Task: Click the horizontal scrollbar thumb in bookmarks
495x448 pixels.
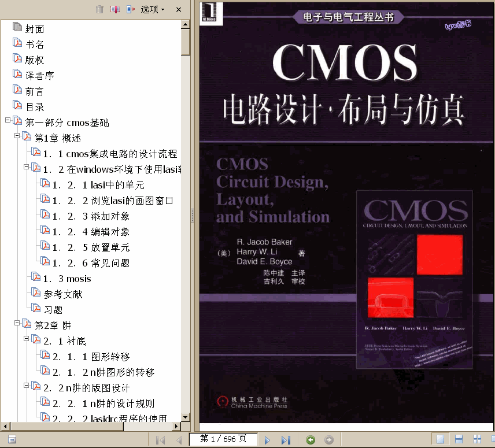Action: [67, 427]
